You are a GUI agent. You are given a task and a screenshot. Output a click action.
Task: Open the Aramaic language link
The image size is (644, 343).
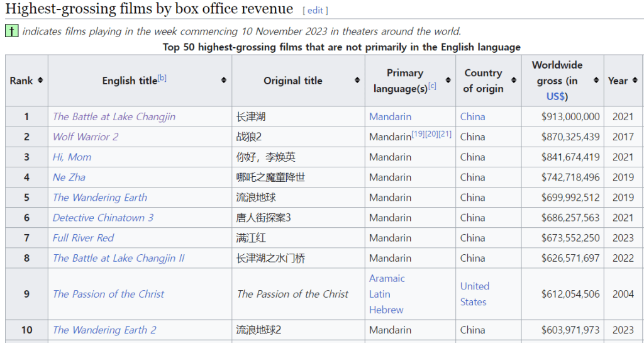pos(387,278)
